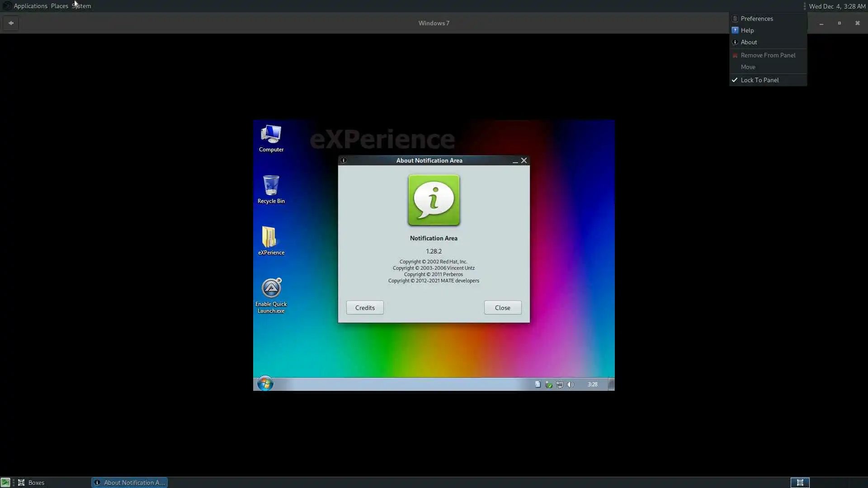Select the Recycle Bin icon
868x488 pixels.
pos(271,189)
